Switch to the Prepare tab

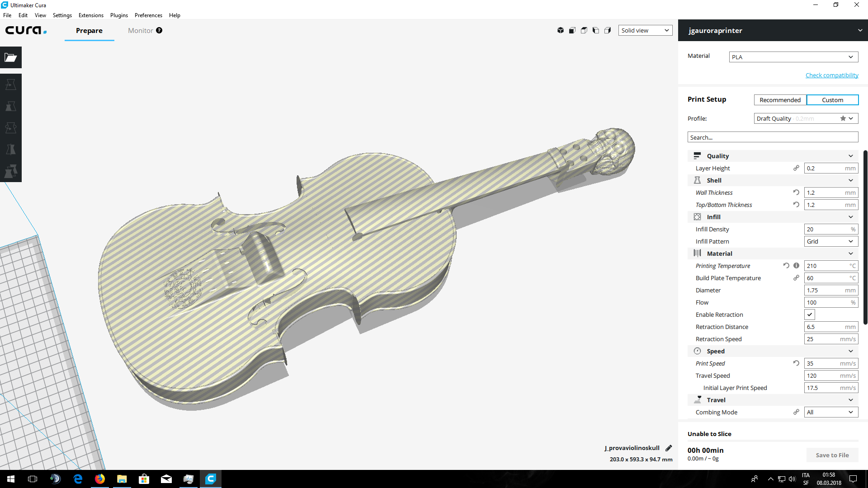coord(89,30)
